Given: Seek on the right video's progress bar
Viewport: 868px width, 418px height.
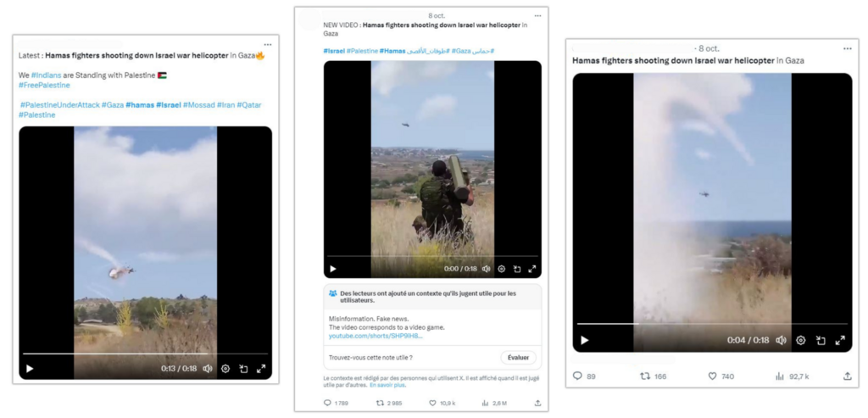Looking at the screenshot, I should click(x=712, y=324).
